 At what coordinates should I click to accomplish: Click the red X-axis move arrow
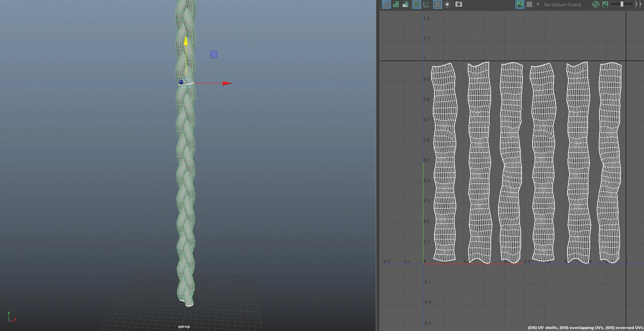227,83
